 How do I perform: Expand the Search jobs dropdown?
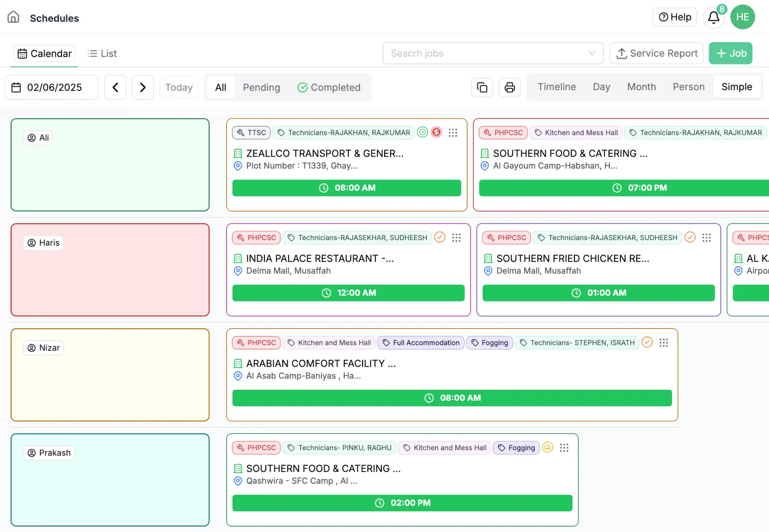tap(592, 53)
